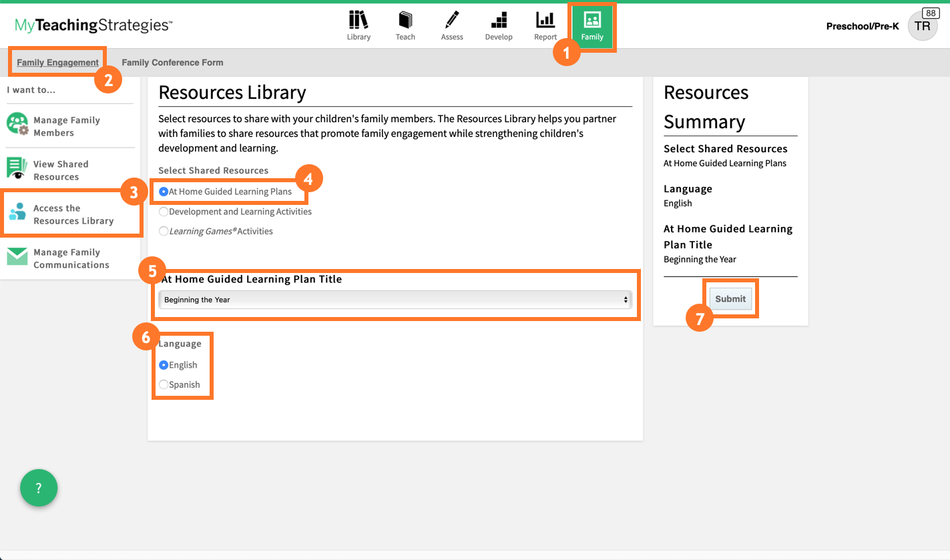950x560 pixels.
Task: Select the Develop blocks icon
Action: (x=499, y=20)
